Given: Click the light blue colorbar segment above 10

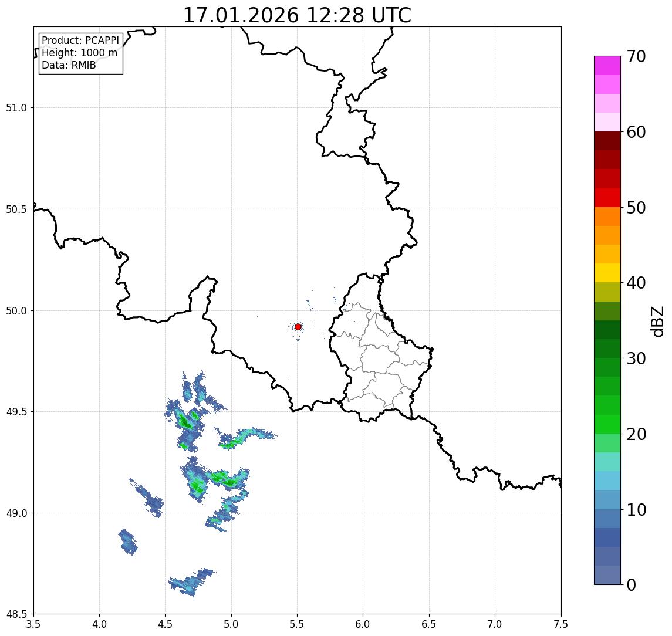Looking at the screenshot, I should [x=607, y=500].
